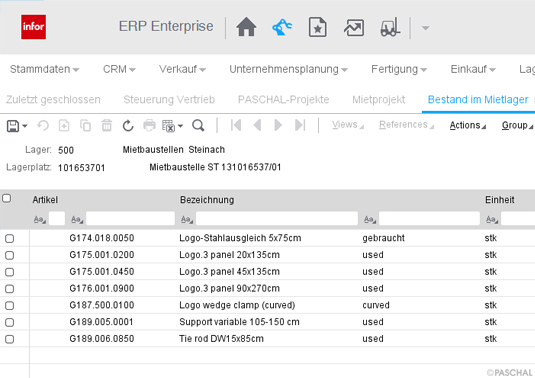Click cell Logo wedge clamp (curved)
The image size is (535, 378).
(x=237, y=305)
